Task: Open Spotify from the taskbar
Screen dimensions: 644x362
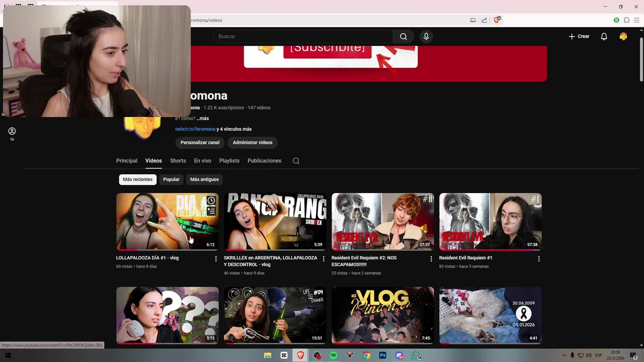Action: [x=334, y=355]
